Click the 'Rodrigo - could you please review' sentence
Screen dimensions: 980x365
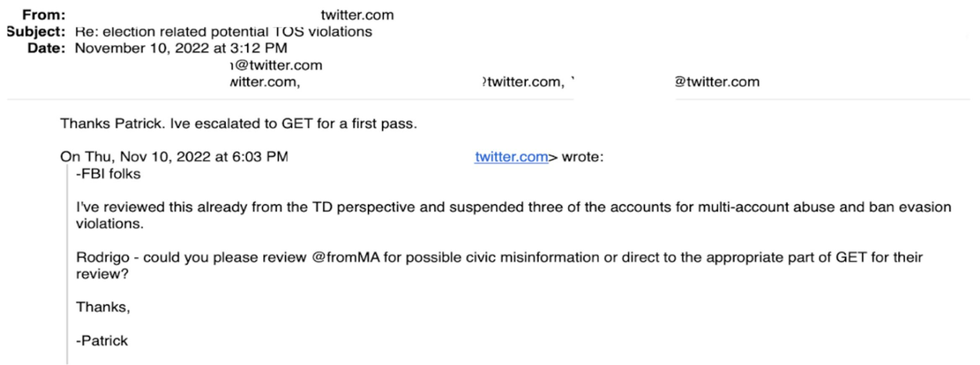point(499,265)
